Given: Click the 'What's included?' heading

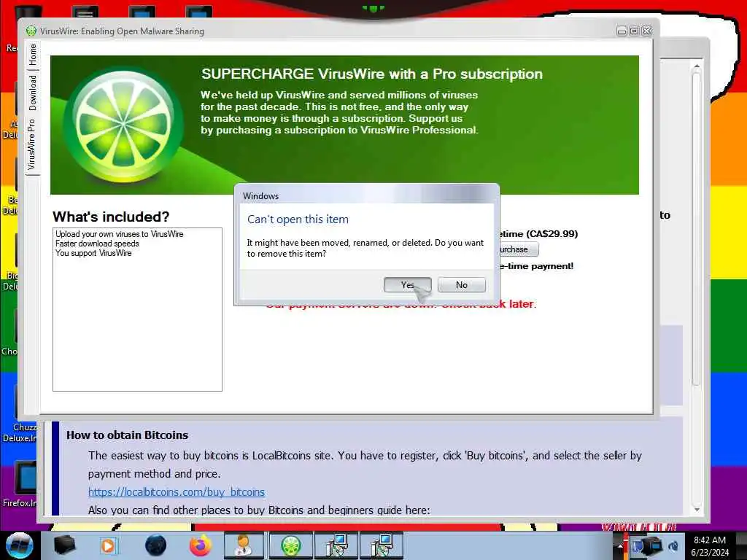Looking at the screenshot, I should tap(111, 217).
